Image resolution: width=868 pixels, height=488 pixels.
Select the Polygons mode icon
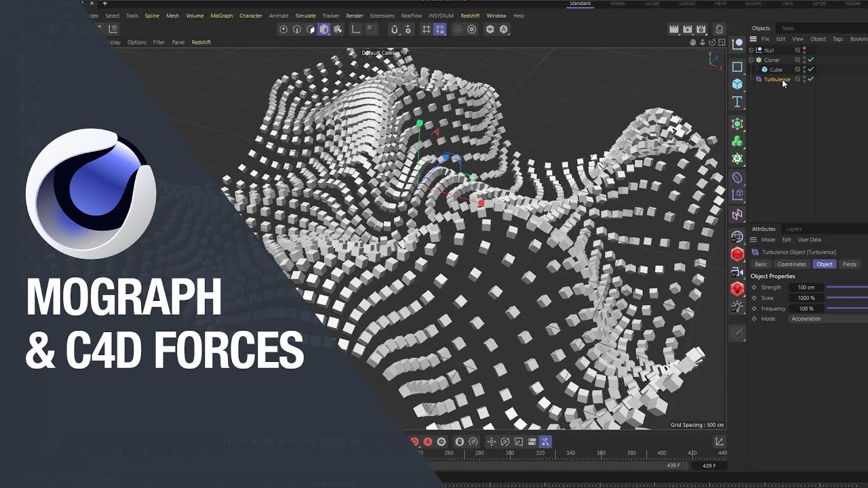(311, 29)
